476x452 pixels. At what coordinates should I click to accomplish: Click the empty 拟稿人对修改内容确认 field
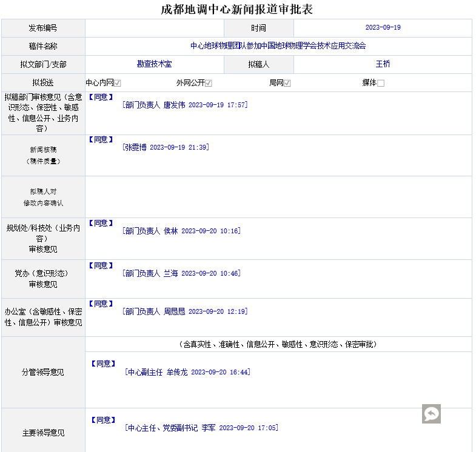278,196
